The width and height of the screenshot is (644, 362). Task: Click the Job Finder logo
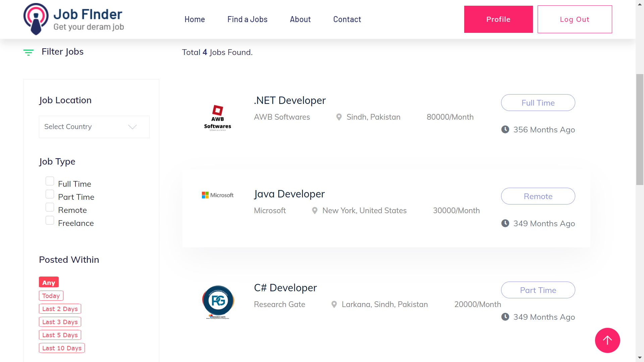coord(73,19)
